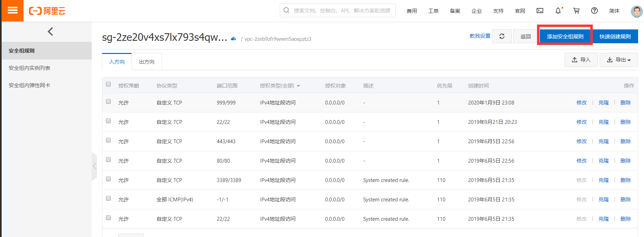Open the 企业 top menu

tap(477, 11)
